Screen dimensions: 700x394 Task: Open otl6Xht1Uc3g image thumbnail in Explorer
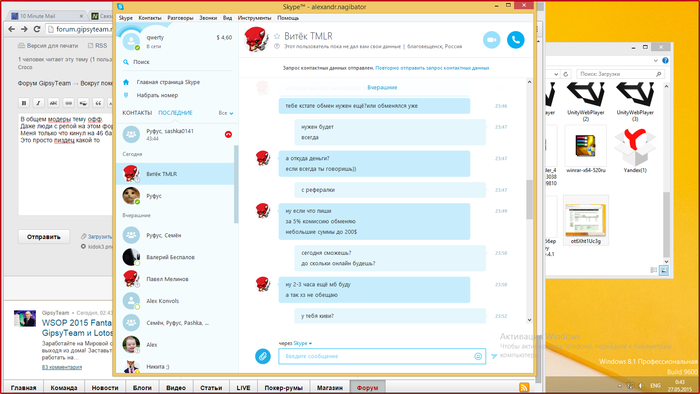coord(586,221)
